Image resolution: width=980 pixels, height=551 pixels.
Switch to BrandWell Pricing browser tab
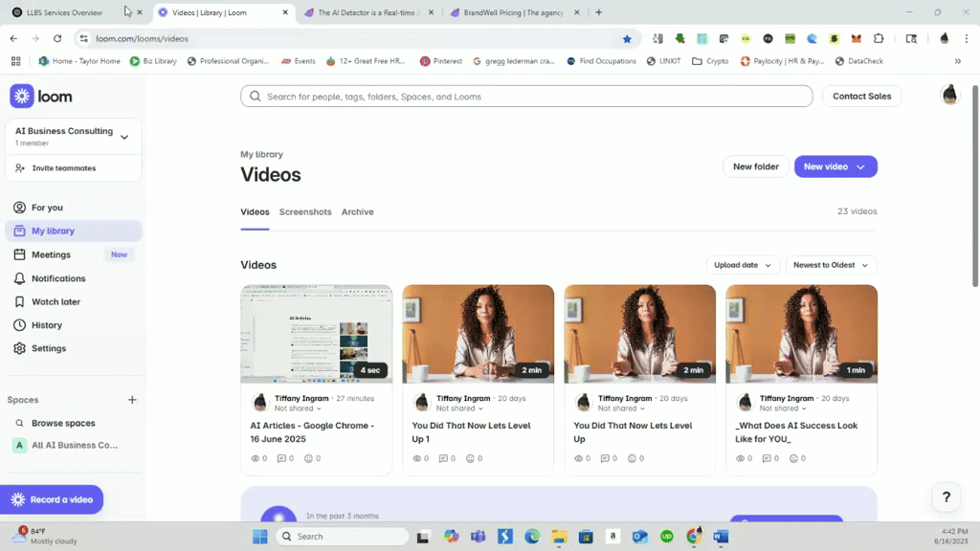point(514,12)
